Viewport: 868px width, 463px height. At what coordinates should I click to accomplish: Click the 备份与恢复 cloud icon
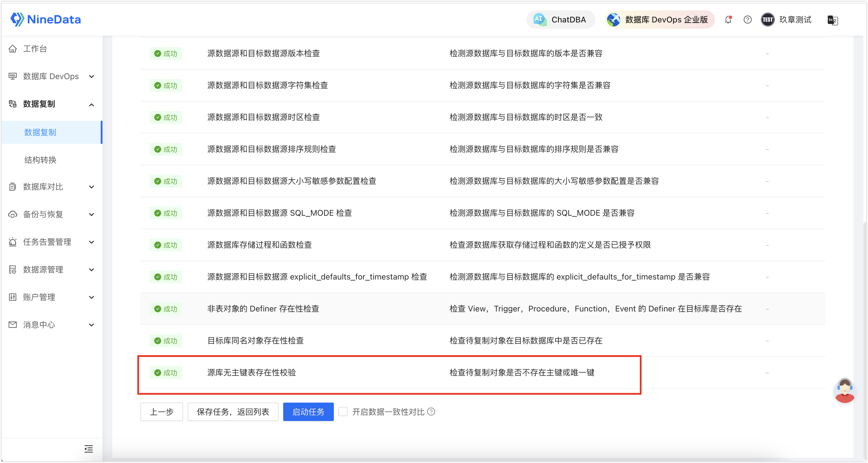point(13,215)
